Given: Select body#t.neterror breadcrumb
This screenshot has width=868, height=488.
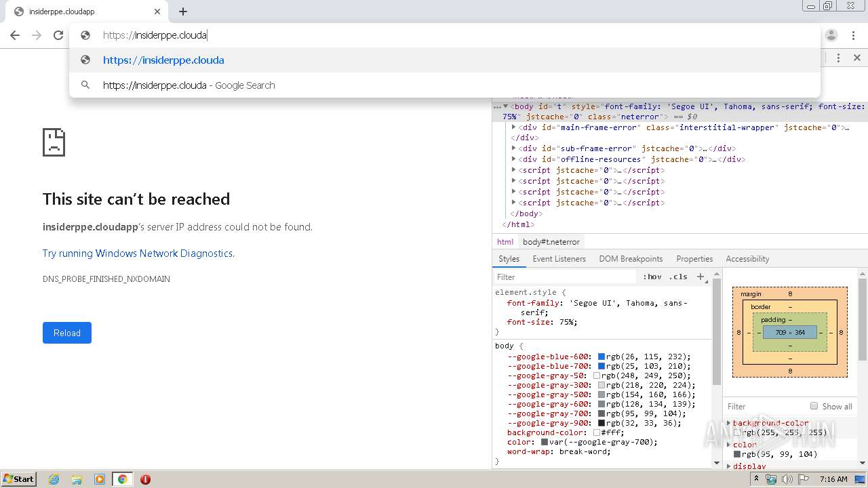Looking at the screenshot, I should click(551, 242).
